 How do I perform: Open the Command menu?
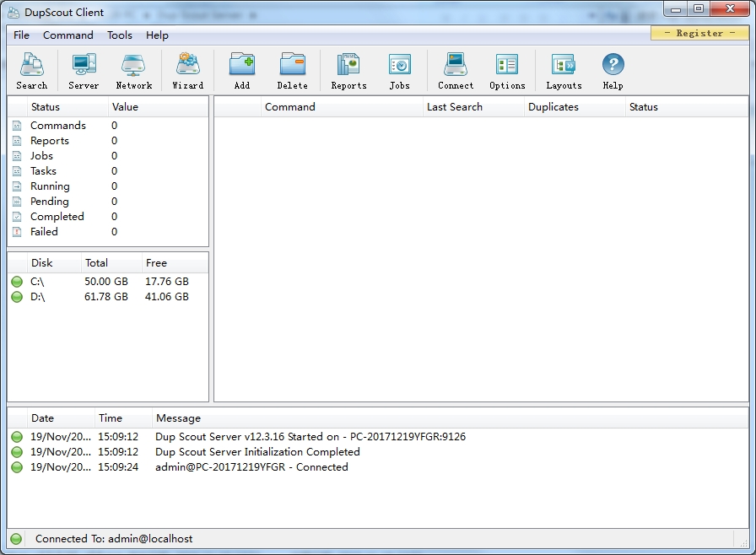click(x=68, y=35)
